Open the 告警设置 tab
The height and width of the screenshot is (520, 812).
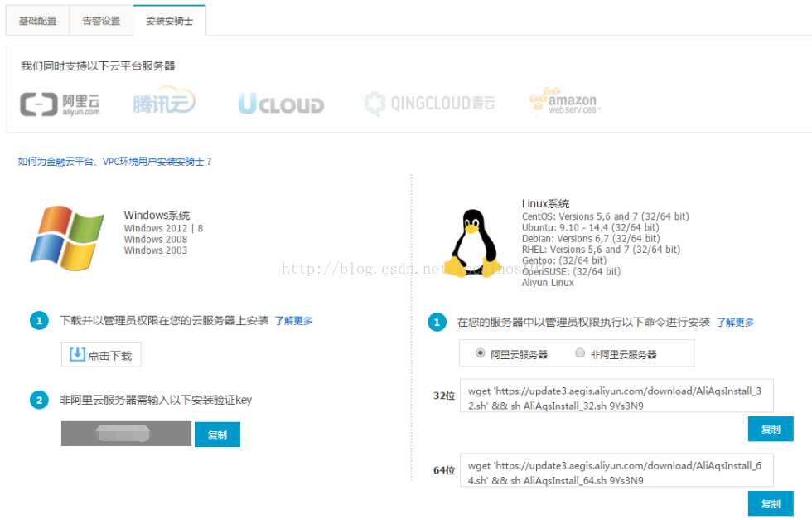(101, 21)
